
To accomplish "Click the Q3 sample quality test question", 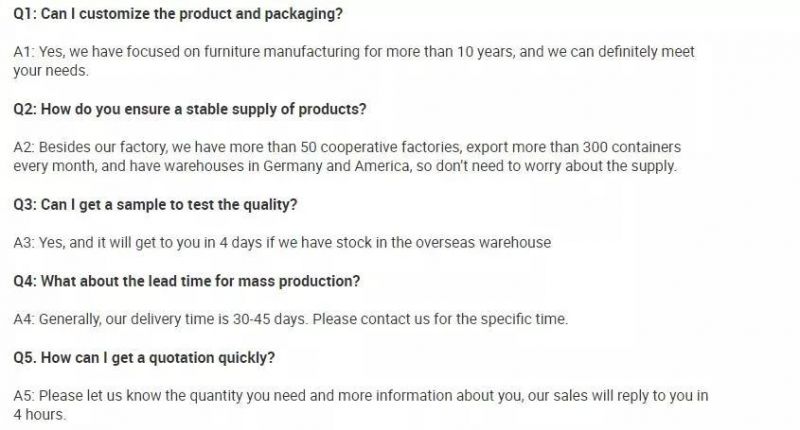I will pyautogui.click(x=155, y=205).
